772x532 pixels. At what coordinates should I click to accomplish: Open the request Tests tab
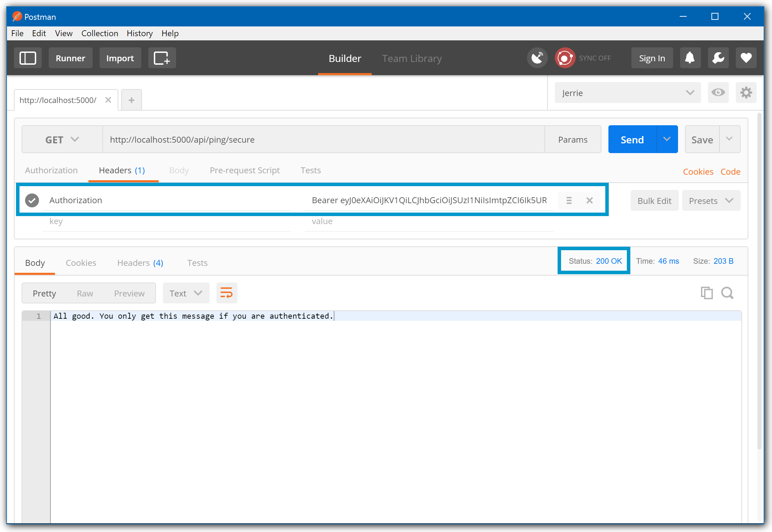click(x=310, y=170)
